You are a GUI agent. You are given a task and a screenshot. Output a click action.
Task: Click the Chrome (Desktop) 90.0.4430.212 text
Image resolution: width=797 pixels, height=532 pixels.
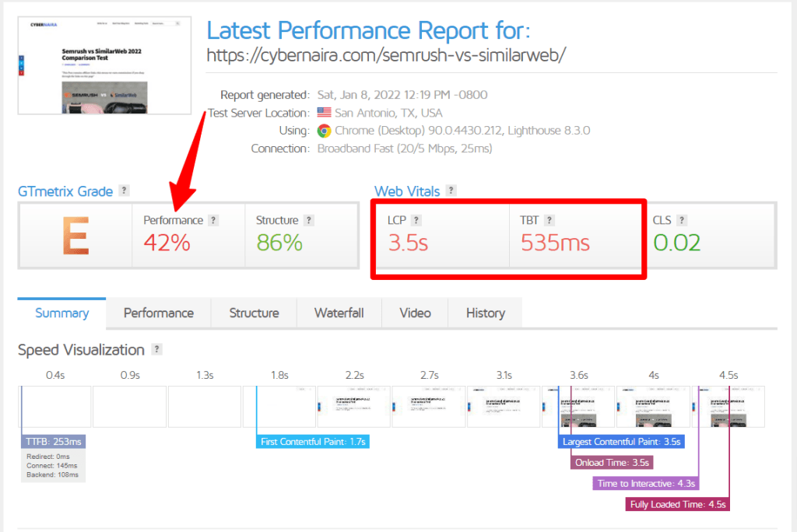tap(462, 131)
